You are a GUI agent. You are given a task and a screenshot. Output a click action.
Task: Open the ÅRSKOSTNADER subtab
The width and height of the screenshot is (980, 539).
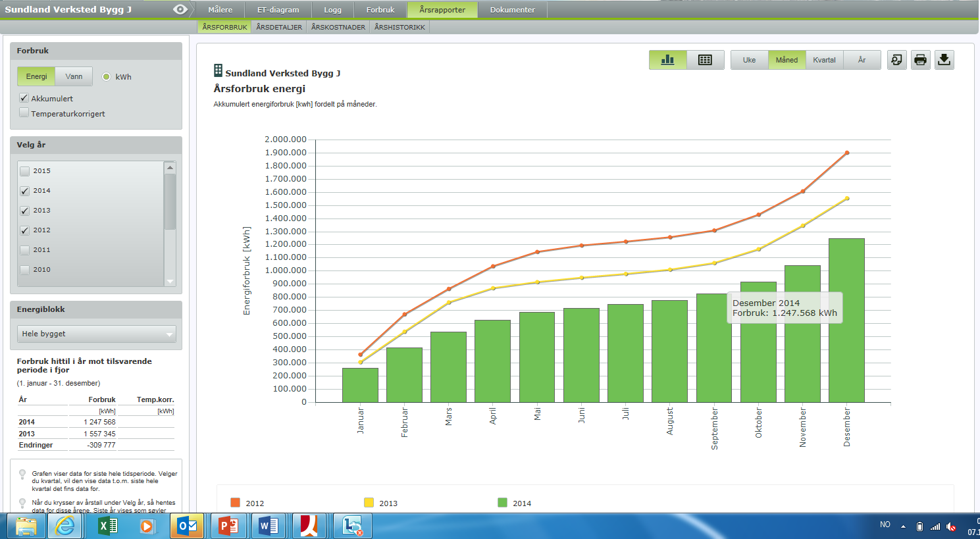point(338,27)
